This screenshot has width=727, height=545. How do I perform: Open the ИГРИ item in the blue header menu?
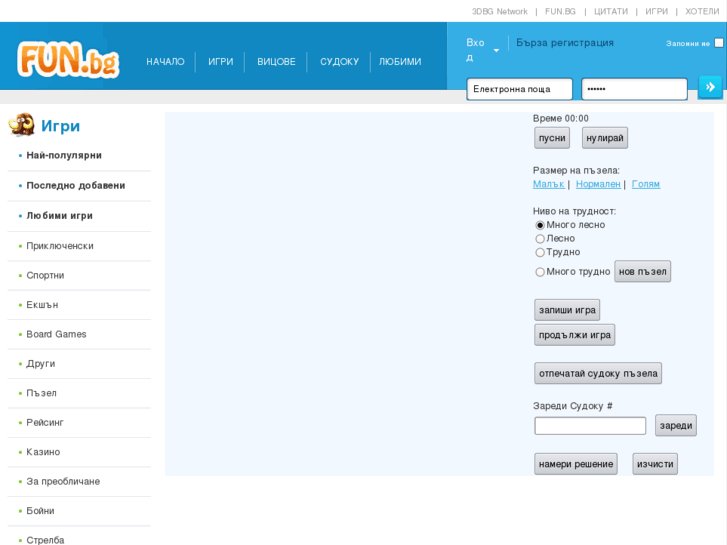[x=221, y=62]
